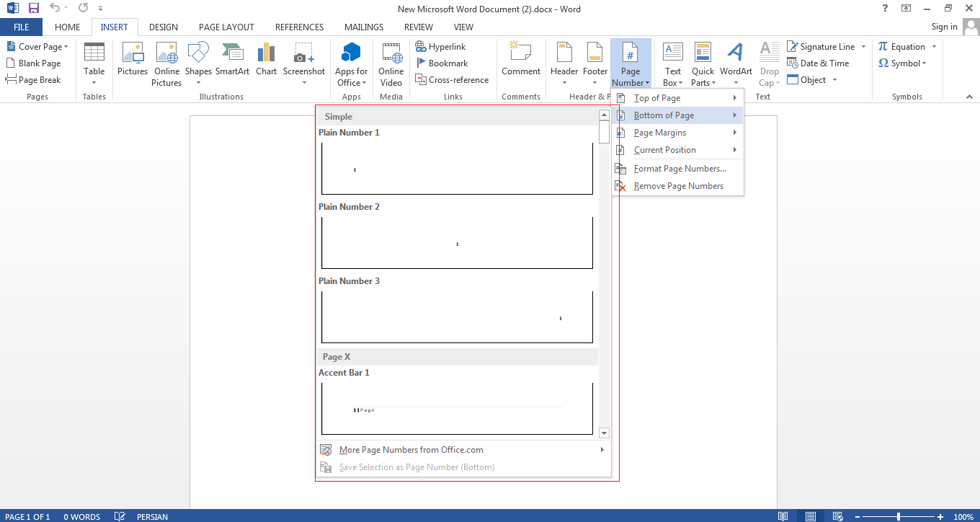The image size is (980, 522).
Task: Insert Date & Time
Action: point(818,63)
